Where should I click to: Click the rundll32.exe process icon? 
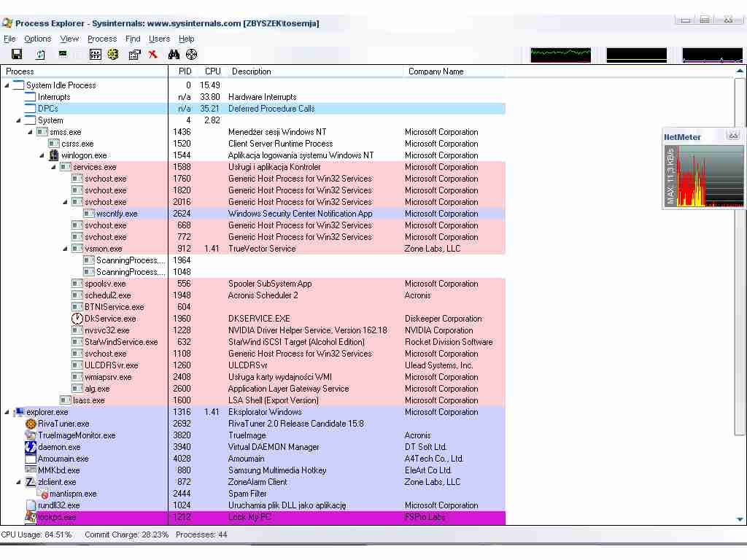click(31, 505)
